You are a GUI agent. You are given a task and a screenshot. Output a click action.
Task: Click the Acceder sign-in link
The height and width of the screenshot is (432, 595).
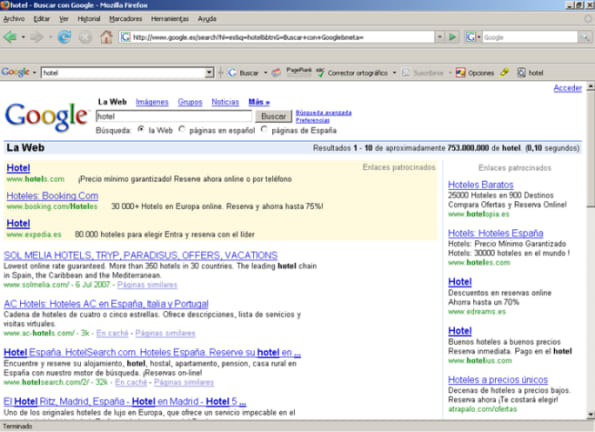567,88
